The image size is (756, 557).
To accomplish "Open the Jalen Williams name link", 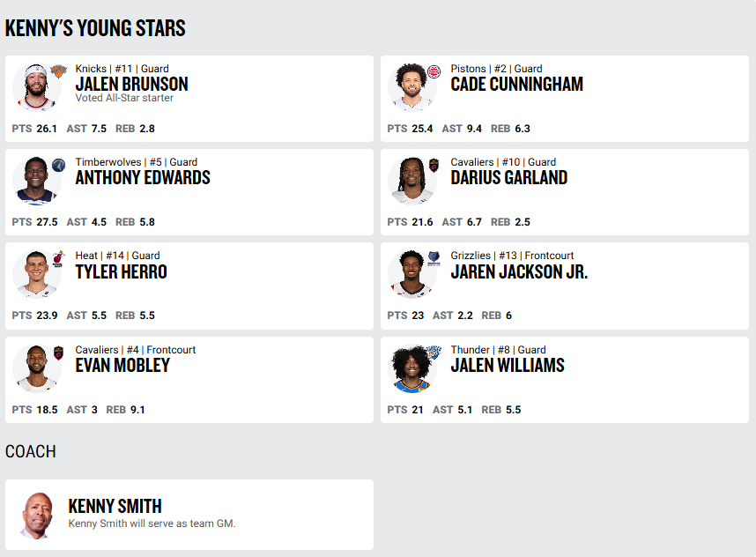I will [x=508, y=366].
